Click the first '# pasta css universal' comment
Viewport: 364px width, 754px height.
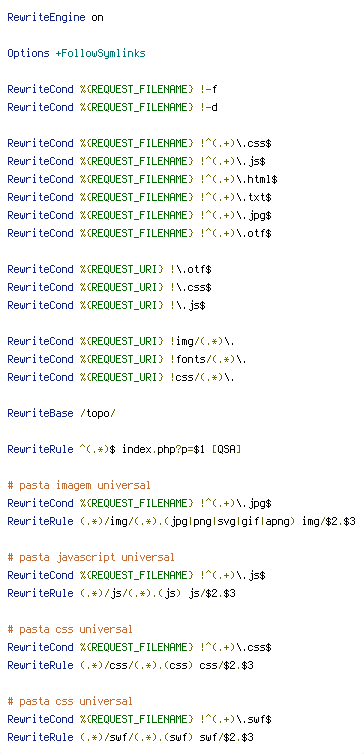pos(70,629)
